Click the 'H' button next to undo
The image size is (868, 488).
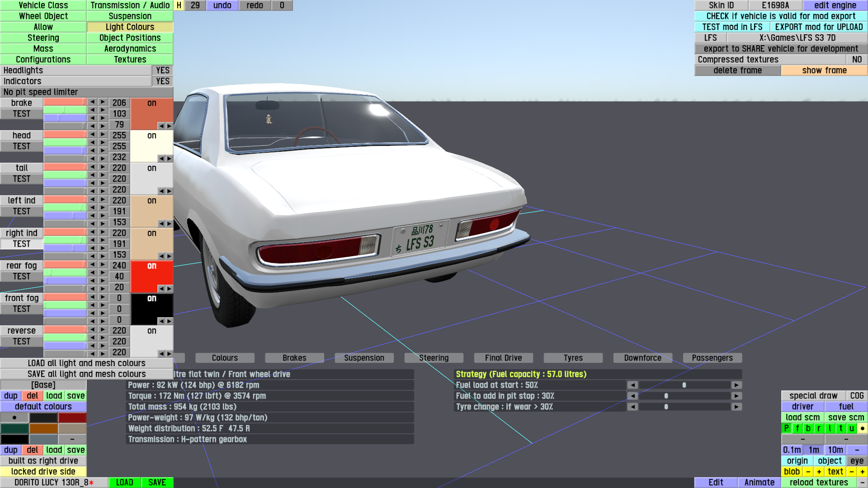point(179,5)
